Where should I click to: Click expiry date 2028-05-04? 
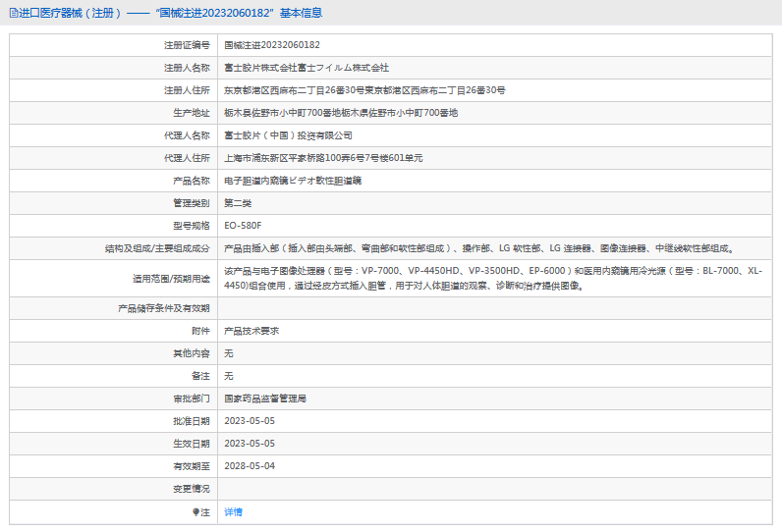(x=250, y=466)
